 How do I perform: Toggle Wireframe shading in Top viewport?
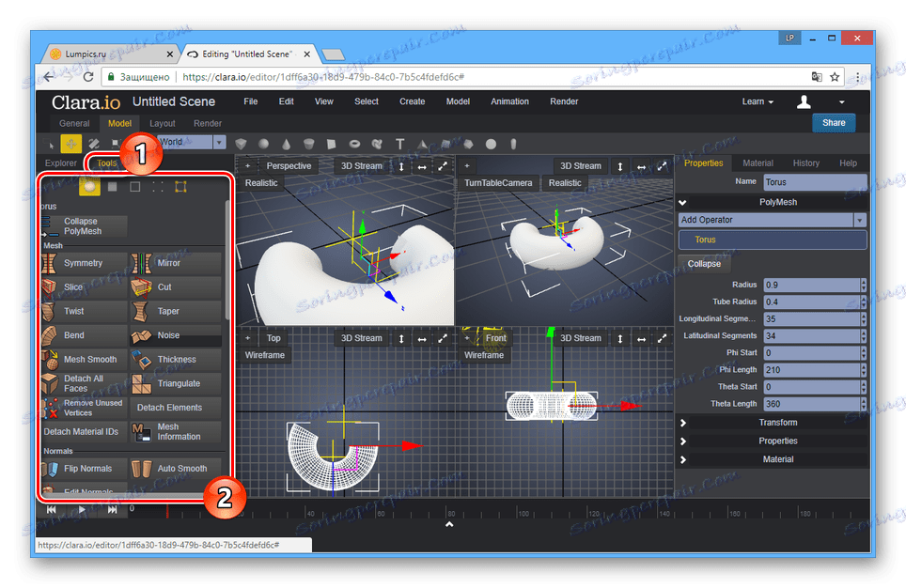265,355
